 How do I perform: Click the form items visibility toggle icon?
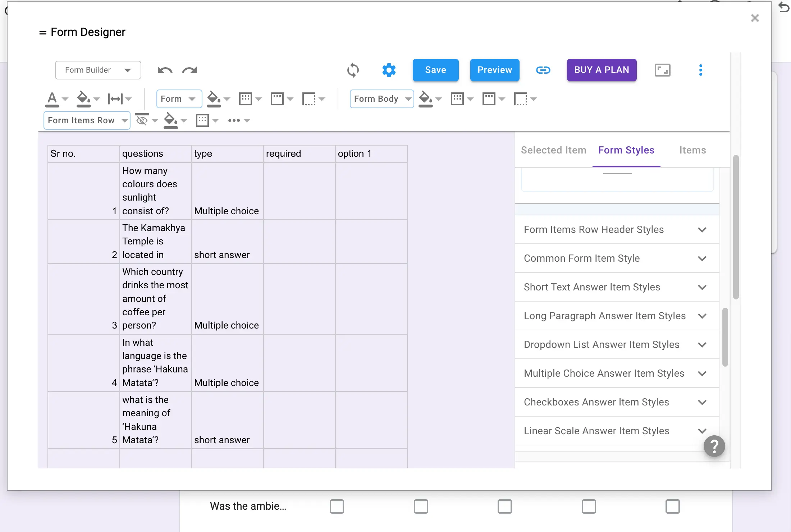[141, 119]
